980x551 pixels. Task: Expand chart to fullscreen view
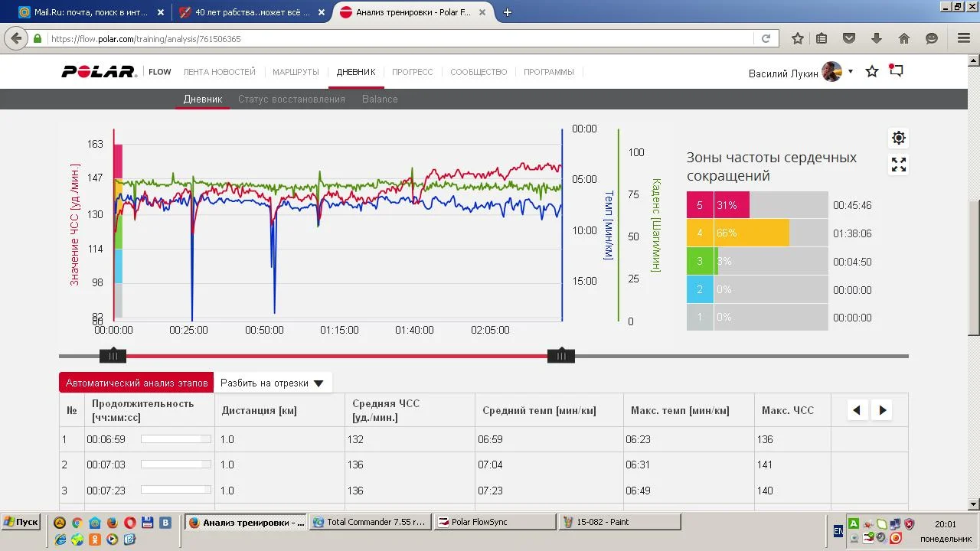click(x=899, y=165)
